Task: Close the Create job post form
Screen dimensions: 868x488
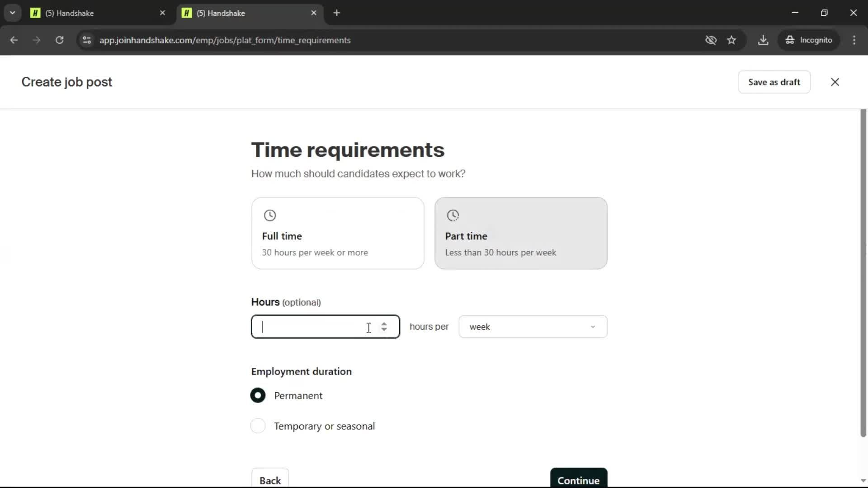Action: coord(835,82)
